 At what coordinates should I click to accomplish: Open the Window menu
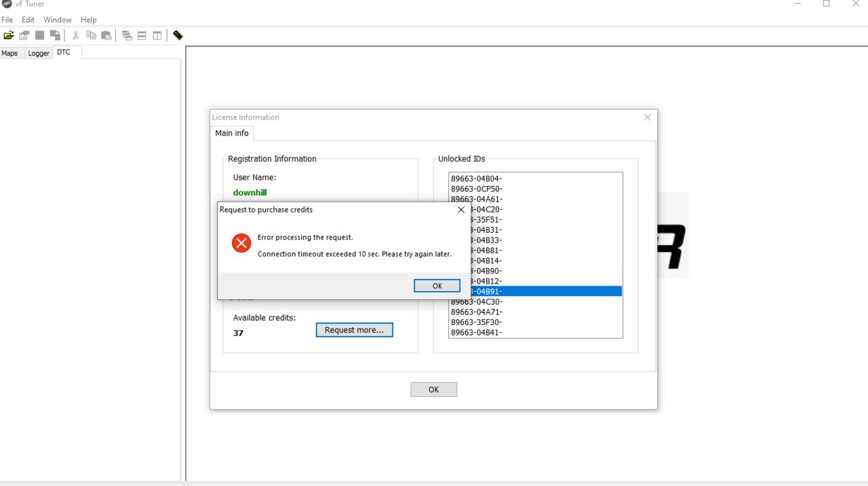coord(58,20)
